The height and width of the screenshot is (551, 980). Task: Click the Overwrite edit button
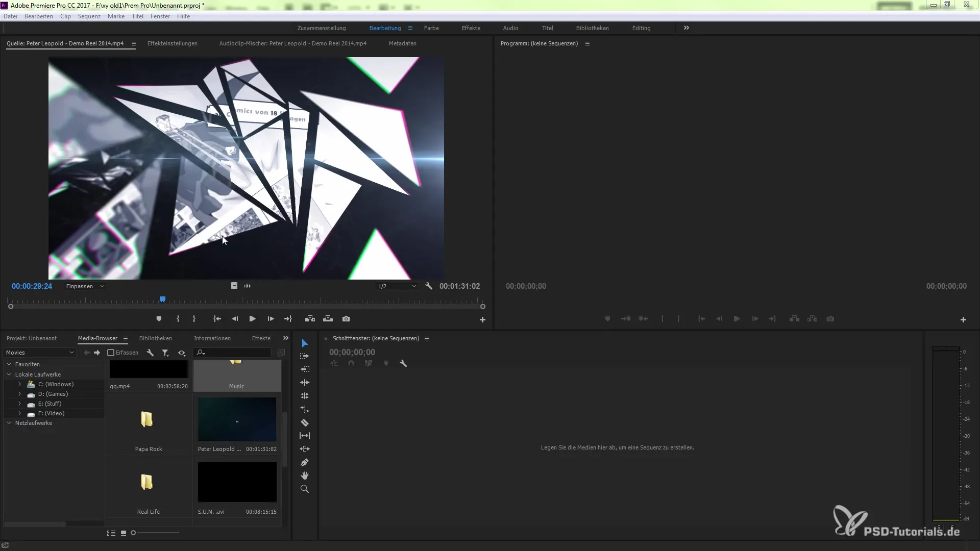click(328, 319)
